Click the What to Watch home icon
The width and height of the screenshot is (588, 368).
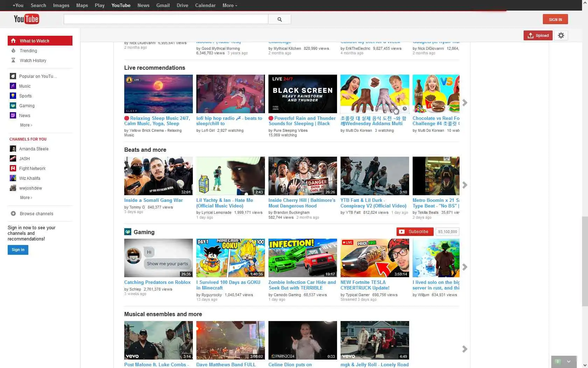coord(13,41)
